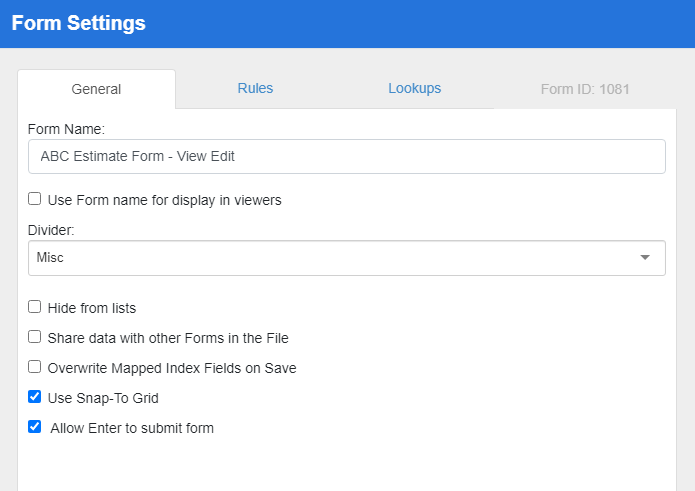Viewport: 695px width, 491px height.
Task: Open the Lookups tab
Action: 414,88
